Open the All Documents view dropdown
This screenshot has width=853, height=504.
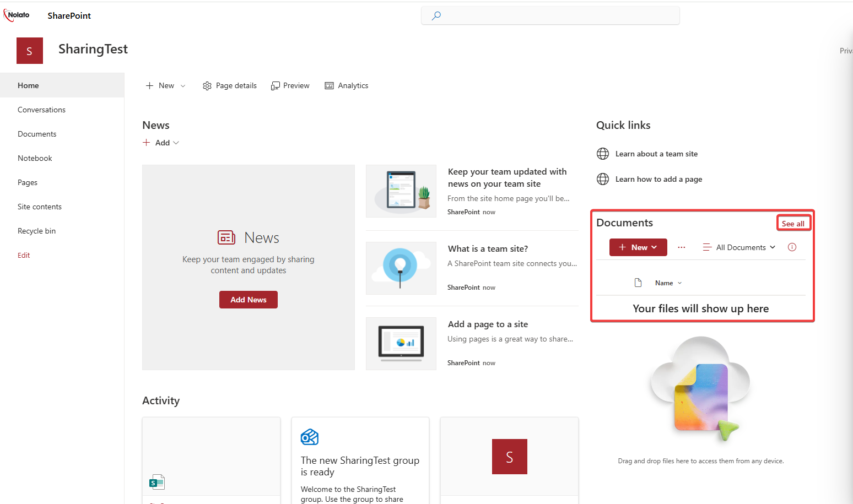(739, 247)
